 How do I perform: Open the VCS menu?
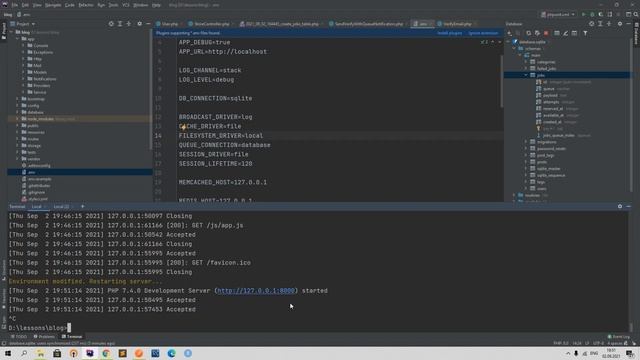pos(126,5)
